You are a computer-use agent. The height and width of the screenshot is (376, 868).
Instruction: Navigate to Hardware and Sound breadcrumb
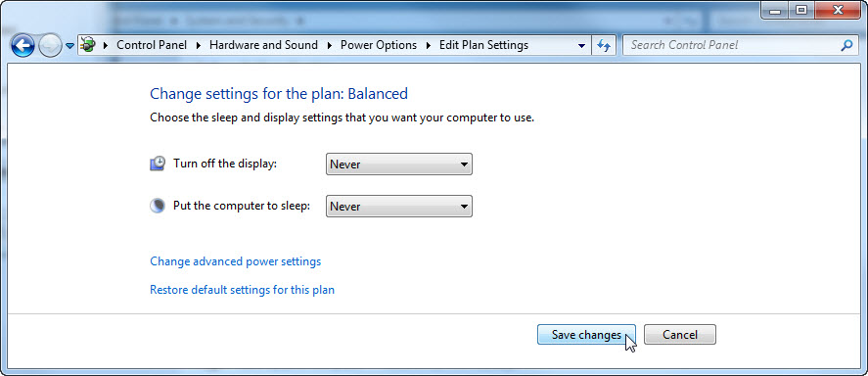(263, 45)
